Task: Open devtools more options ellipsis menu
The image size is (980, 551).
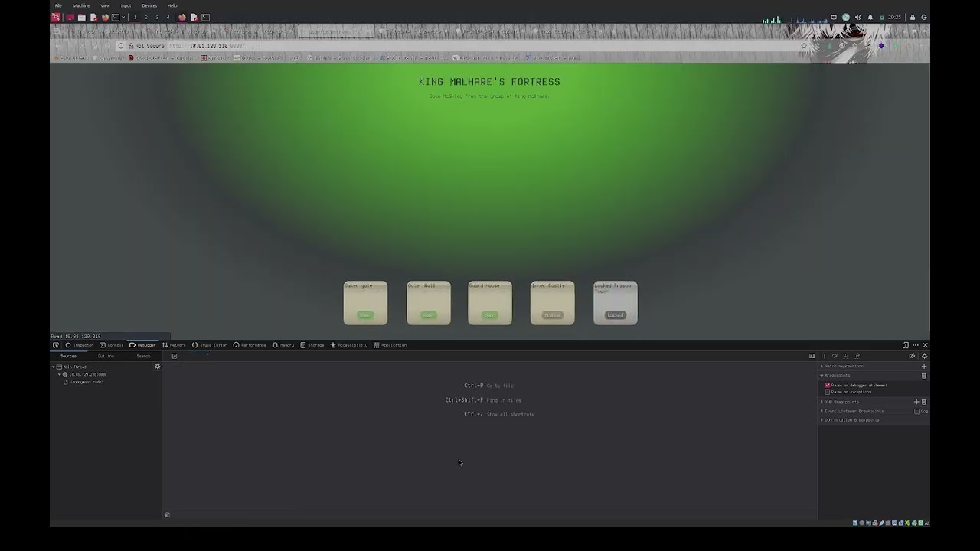Action: tap(915, 345)
